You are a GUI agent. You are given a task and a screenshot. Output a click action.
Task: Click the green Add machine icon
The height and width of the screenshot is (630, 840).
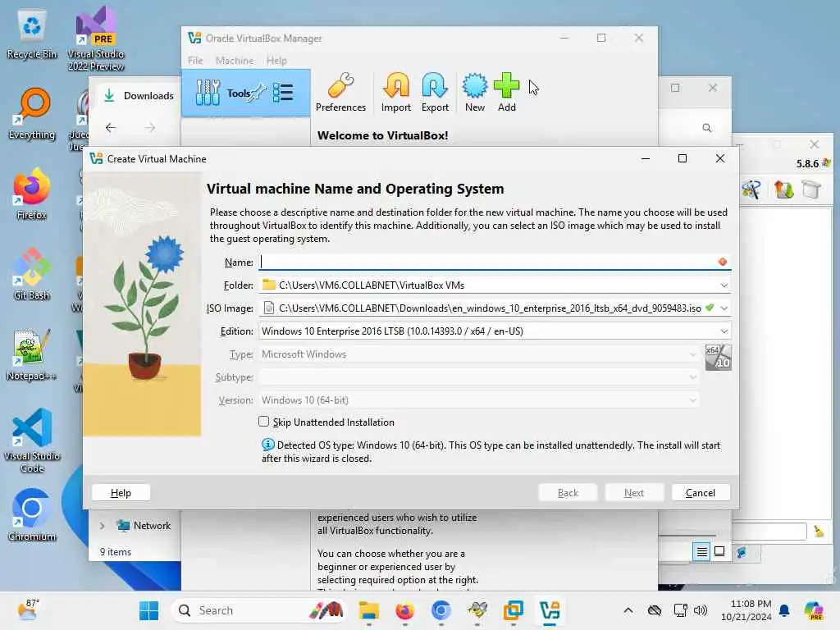tap(506, 93)
